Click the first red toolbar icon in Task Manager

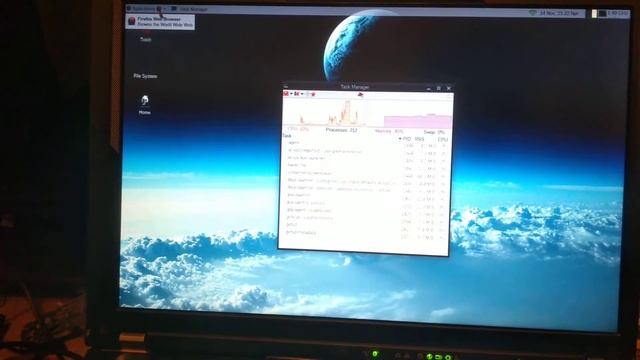pos(286,94)
